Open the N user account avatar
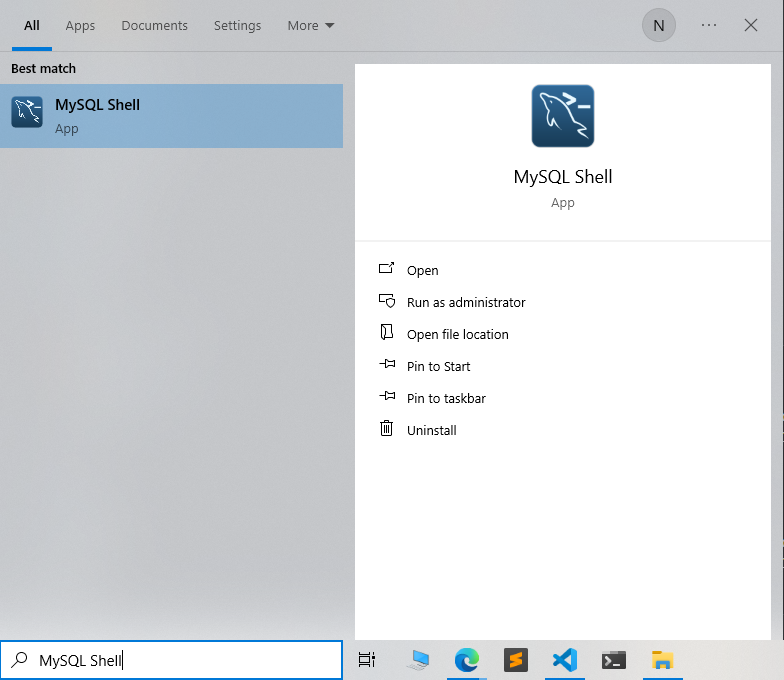Screen dimensions: 784x680 coord(658,25)
